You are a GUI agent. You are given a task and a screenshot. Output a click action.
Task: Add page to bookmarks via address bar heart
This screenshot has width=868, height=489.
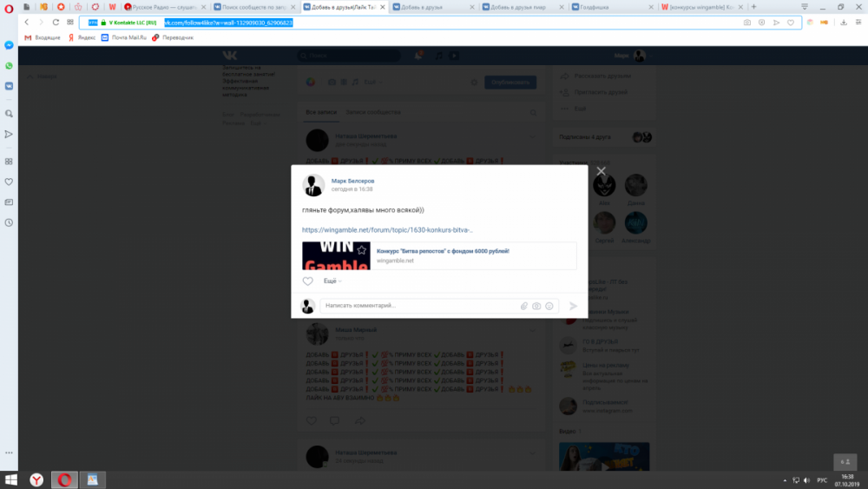coord(790,22)
